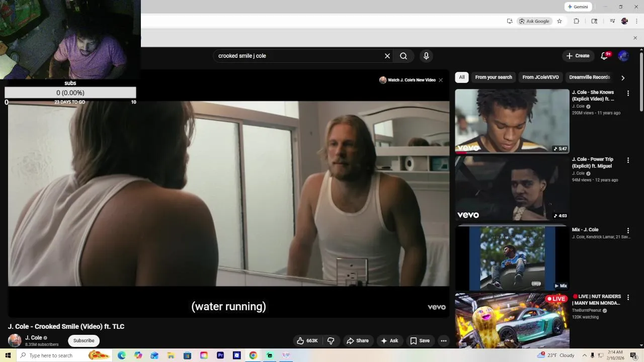Start voice search with the microphone icon
Viewport: 644px width, 362px height.
point(426,56)
